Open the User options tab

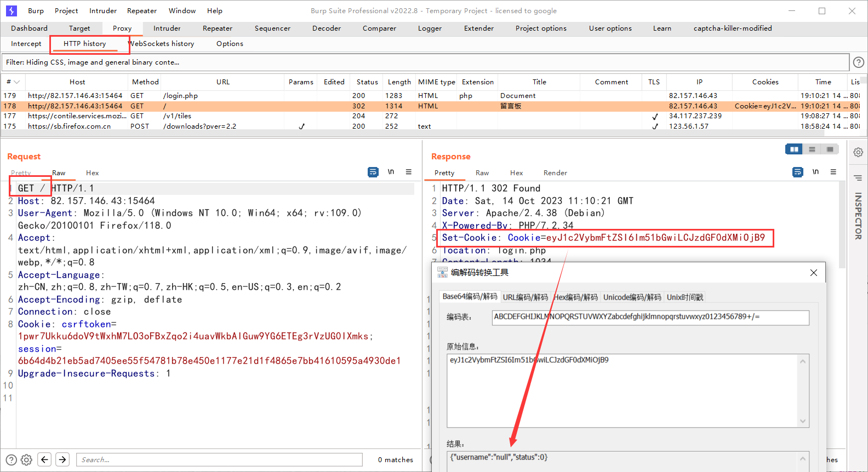tap(610, 28)
